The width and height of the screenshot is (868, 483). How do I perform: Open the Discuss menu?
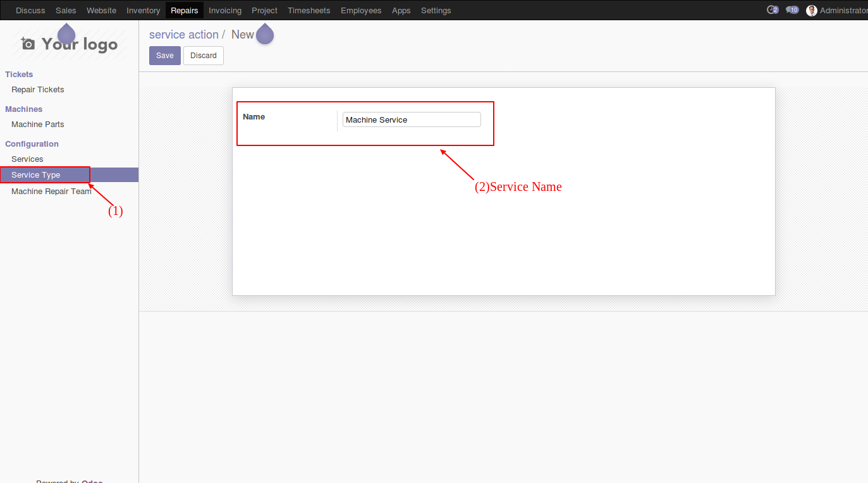click(x=30, y=10)
